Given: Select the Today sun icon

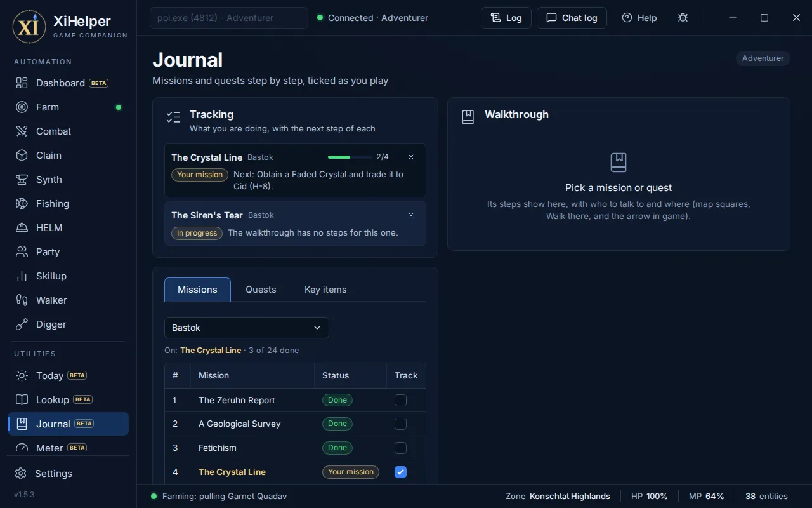Looking at the screenshot, I should [22, 376].
